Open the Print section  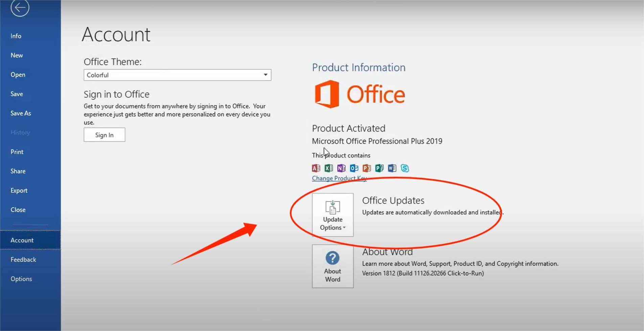coord(17,151)
